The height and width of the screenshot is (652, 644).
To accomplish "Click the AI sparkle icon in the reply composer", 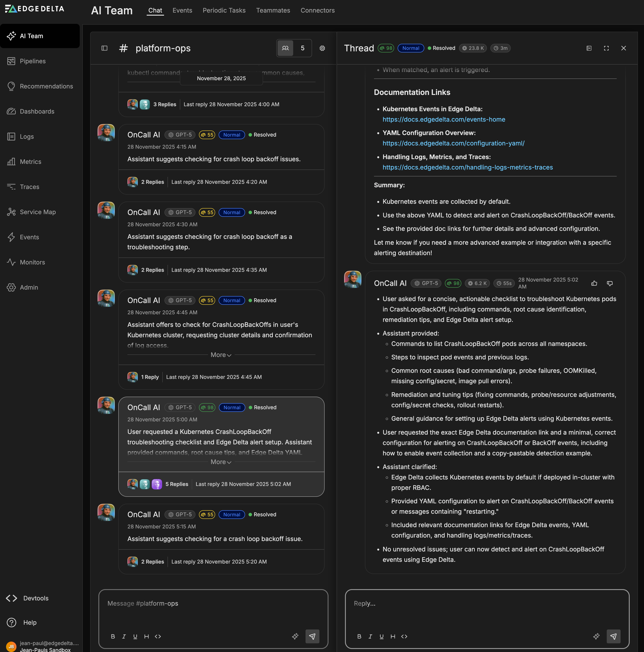I will tap(596, 636).
